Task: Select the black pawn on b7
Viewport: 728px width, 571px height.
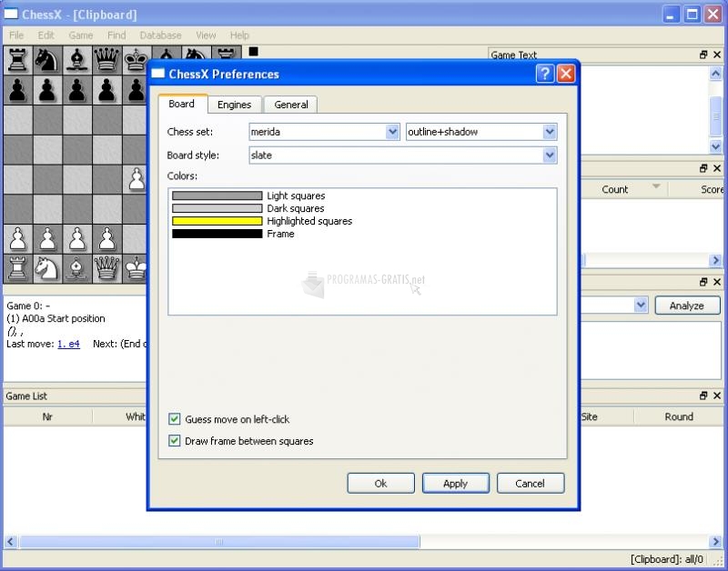Action: pos(47,90)
